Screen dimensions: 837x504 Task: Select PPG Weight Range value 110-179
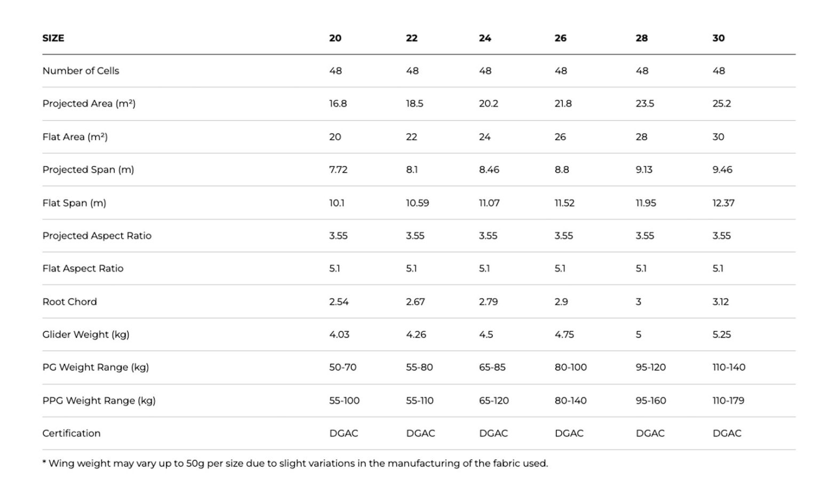point(728,401)
